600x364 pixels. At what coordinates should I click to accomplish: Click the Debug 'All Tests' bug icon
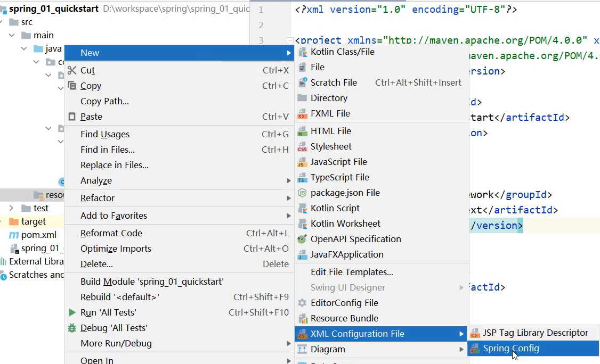(x=72, y=328)
